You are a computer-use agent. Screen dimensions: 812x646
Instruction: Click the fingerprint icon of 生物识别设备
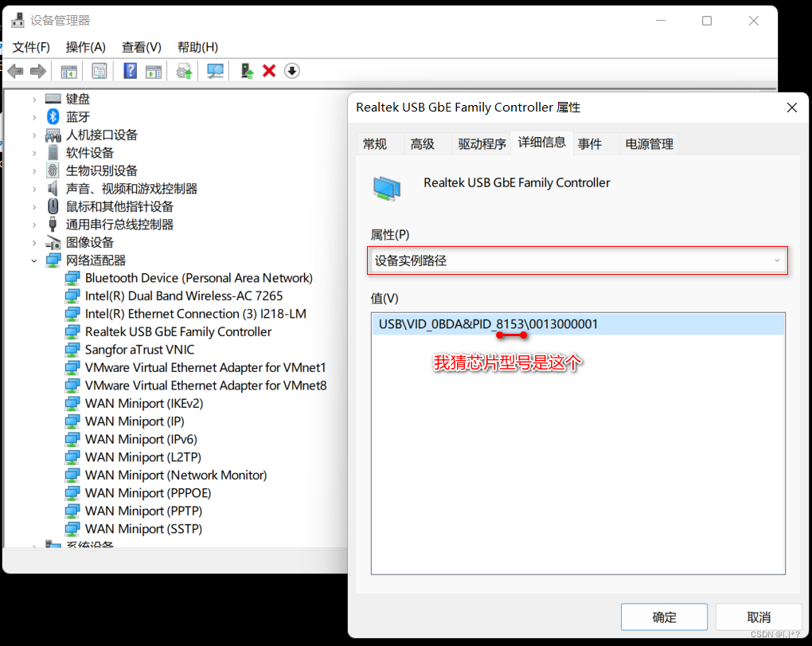pyautogui.click(x=53, y=170)
